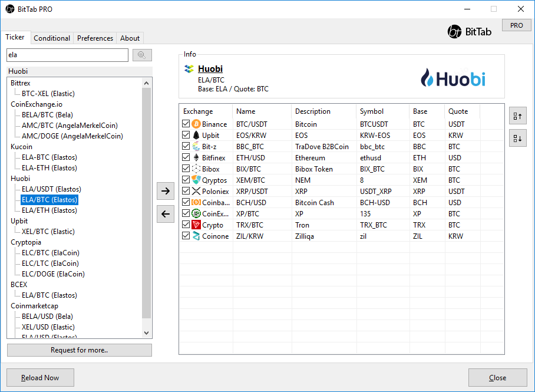The image size is (535, 392).
Task: Uncheck the Binance BTC/USDT checkbox
Action: [186, 124]
